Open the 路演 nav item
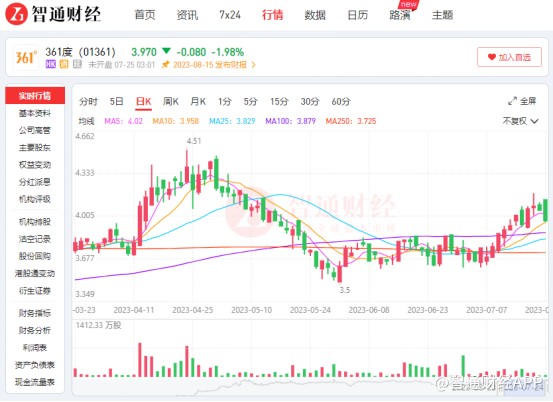 pos(400,15)
